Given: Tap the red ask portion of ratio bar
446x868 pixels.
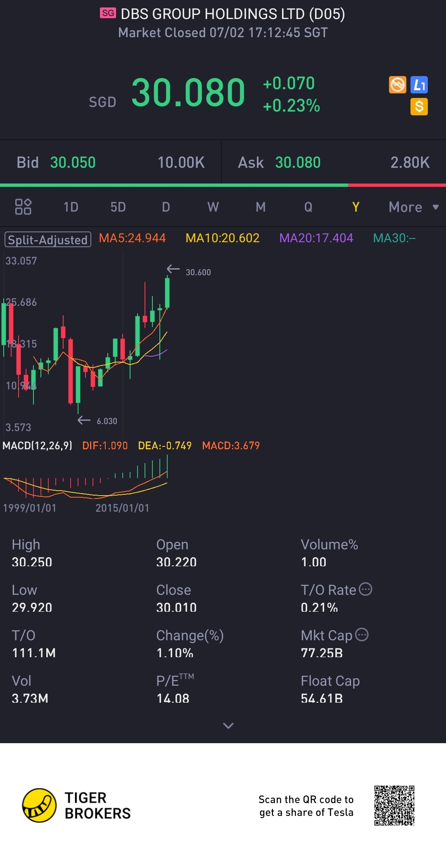Looking at the screenshot, I should point(397,185).
